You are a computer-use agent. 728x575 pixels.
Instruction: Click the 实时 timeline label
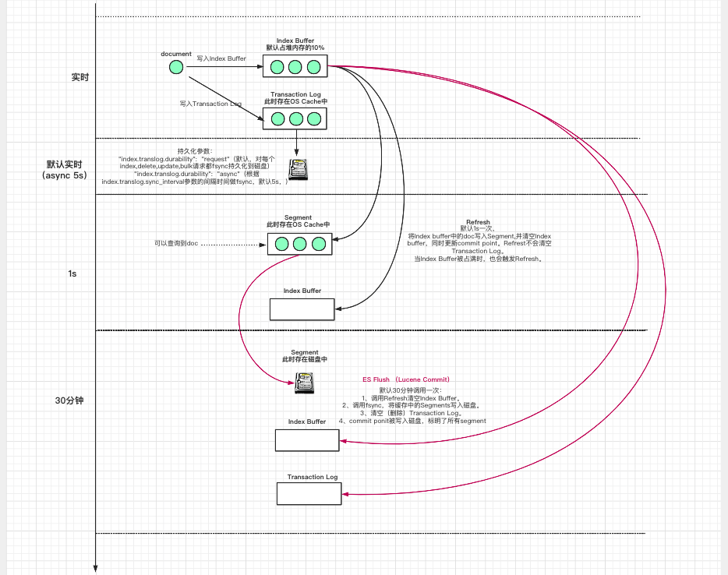(x=80, y=77)
